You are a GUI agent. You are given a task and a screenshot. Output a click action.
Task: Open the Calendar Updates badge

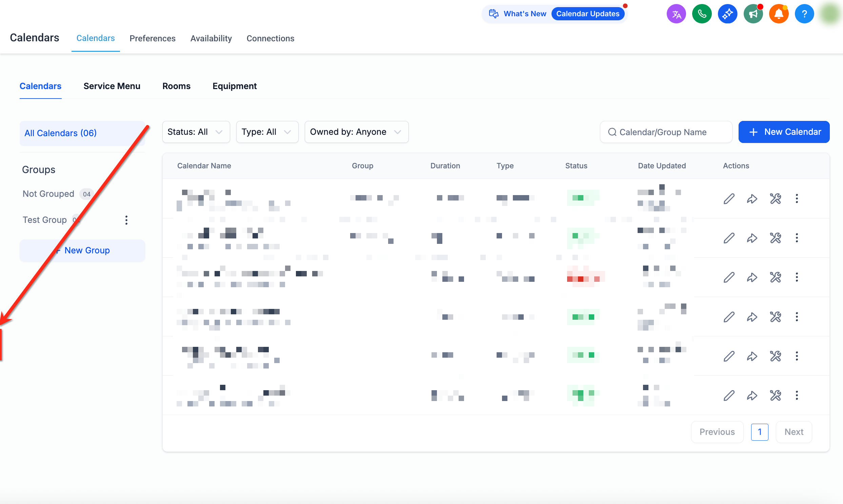click(x=587, y=14)
